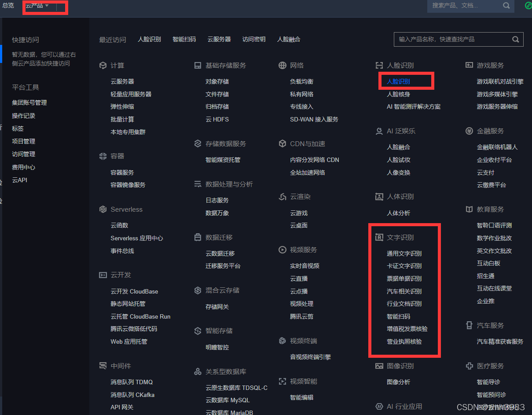Open recent item 人脸融合

[289, 39]
